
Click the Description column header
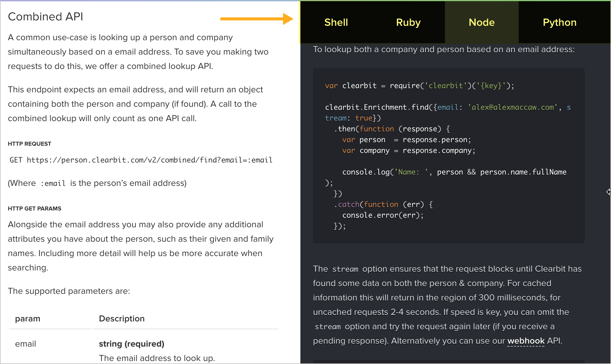tap(121, 318)
